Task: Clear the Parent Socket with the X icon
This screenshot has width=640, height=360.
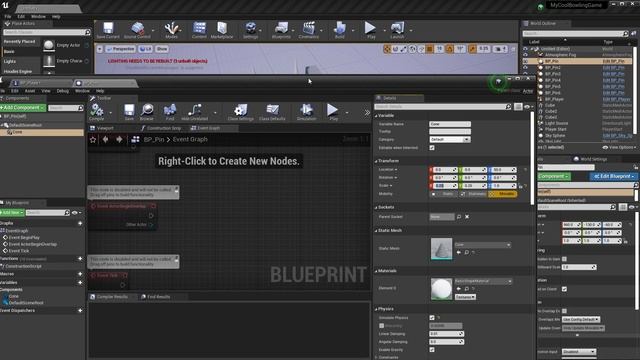Action: 467,217
